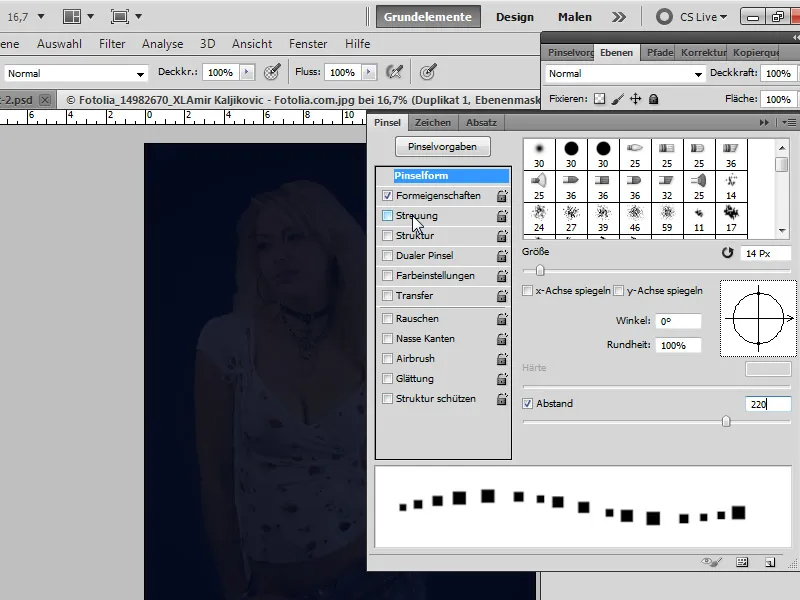Reset brush size with circular arrow icon
The height and width of the screenshot is (600, 800).
[728, 253]
